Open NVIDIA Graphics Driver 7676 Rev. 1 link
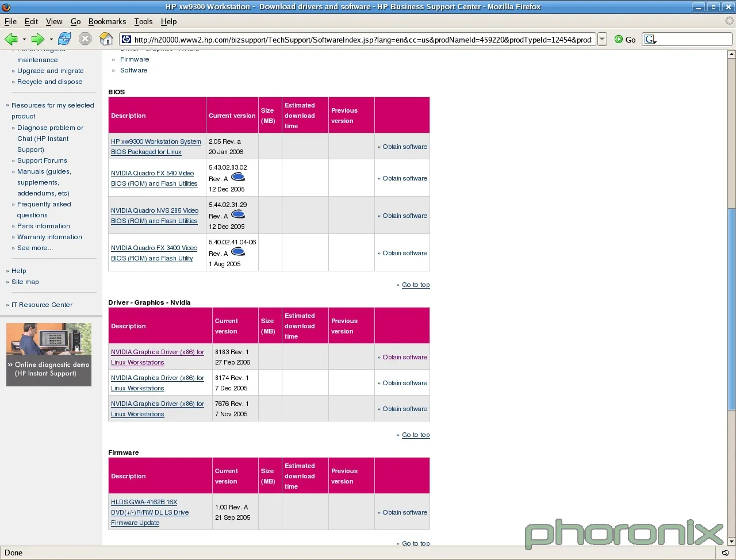 [158, 409]
